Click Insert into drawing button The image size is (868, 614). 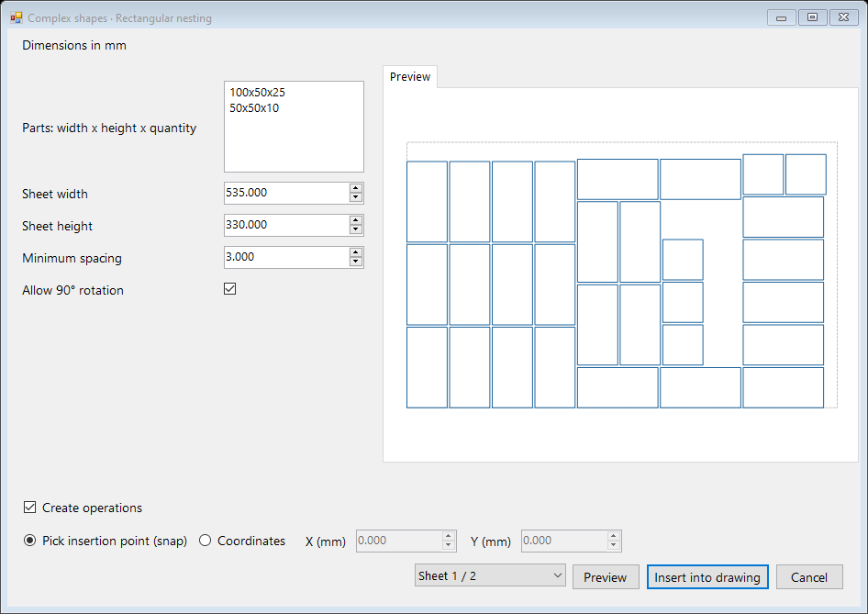click(x=707, y=577)
